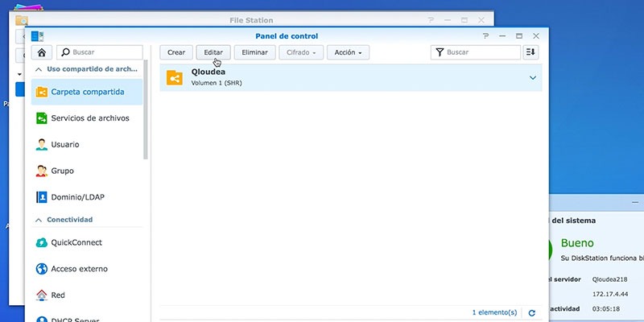
Task: Open the Red network icon
Action: [42, 295]
